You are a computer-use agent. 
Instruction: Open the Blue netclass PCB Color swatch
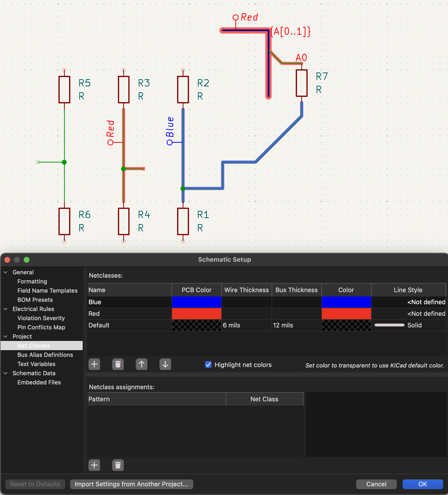click(x=197, y=302)
